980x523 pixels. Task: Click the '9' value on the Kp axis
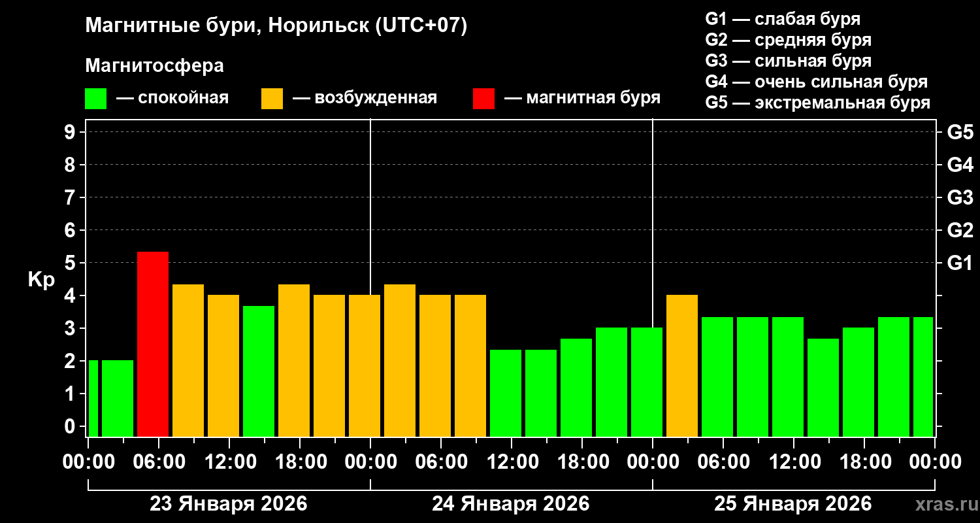(71, 133)
